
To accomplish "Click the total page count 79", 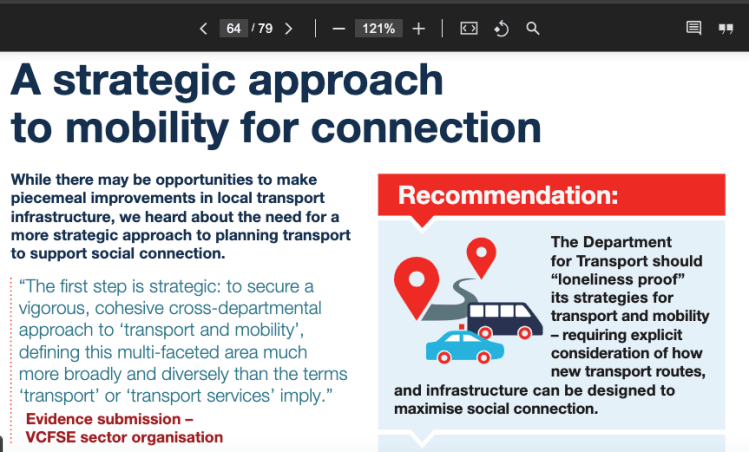I will [265, 28].
